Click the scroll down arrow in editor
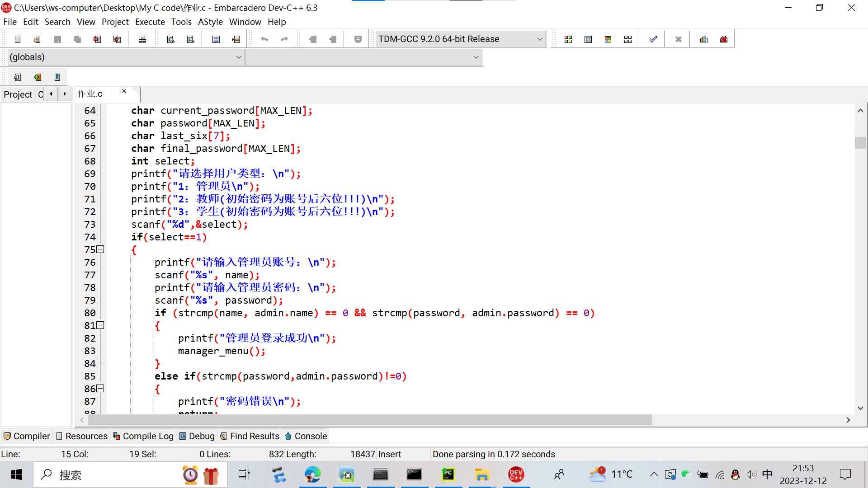This screenshot has height=488, width=868. coord(860,408)
